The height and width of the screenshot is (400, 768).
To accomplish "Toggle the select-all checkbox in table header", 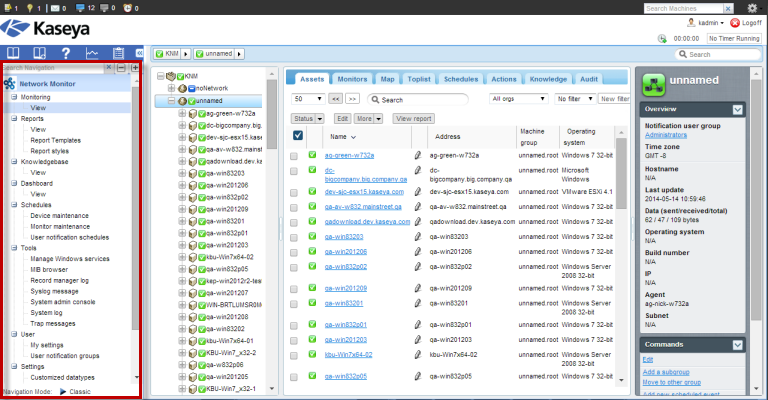I will pos(297,136).
